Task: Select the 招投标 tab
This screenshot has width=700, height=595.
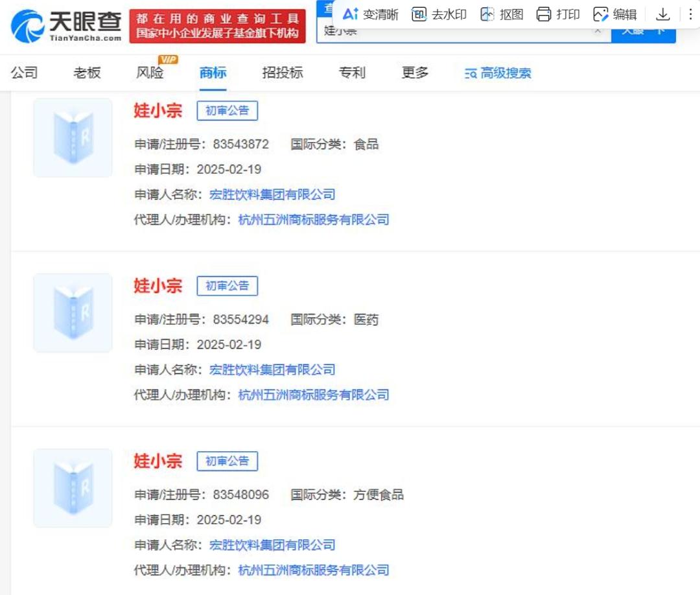Action: (282, 73)
